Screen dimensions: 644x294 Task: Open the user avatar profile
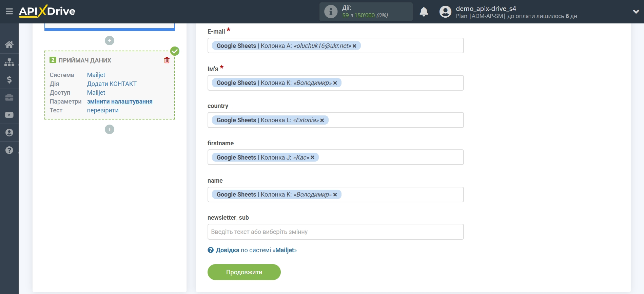tap(445, 12)
